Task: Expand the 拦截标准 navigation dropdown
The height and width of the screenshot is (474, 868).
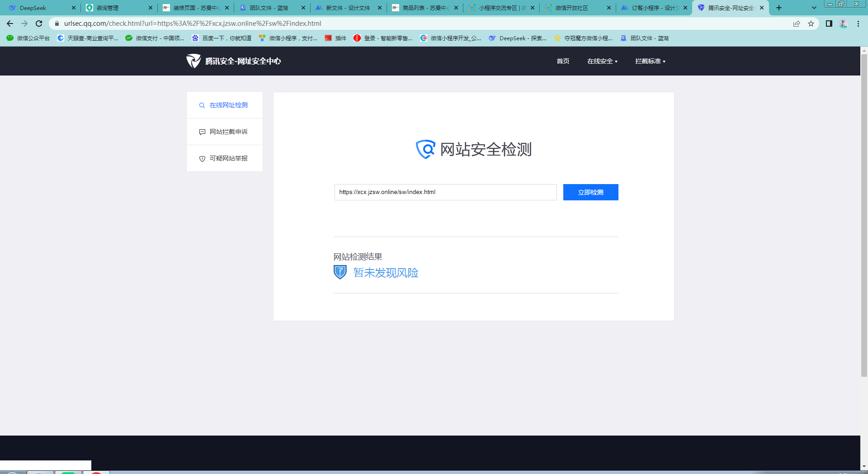Action: click(x=650, y=61)
